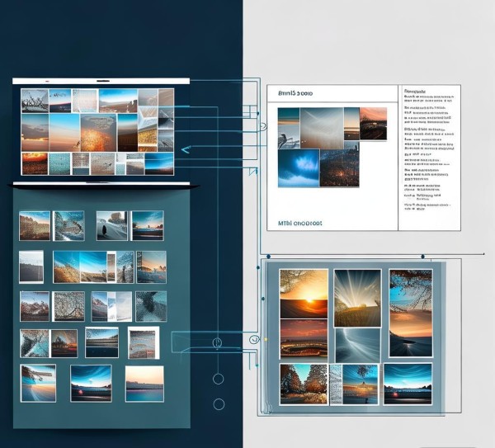495x448 pixels.
Task: Select the first thumbnail in the left photo grid
Action: (x=35, y=225)
